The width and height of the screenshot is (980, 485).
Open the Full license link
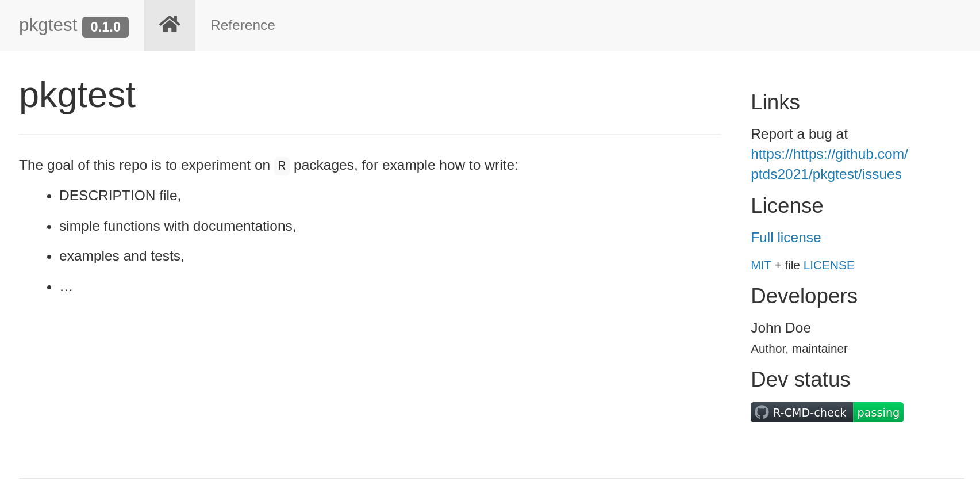785,238
